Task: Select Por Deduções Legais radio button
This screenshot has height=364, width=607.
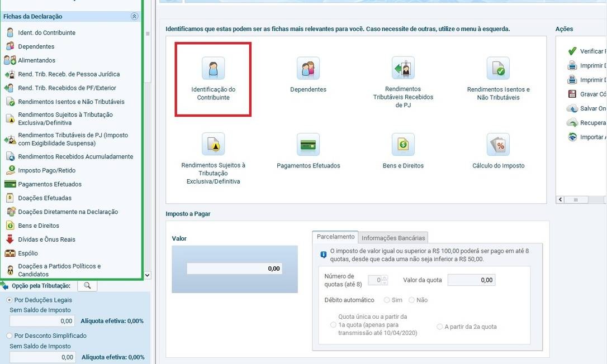Action: click(x=10, y=300)
